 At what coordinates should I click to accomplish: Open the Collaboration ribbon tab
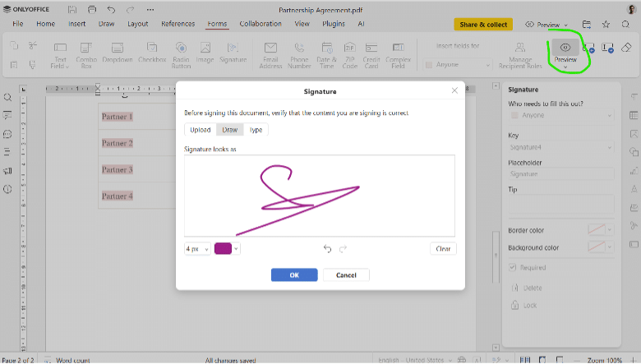(x=260, y=24)
